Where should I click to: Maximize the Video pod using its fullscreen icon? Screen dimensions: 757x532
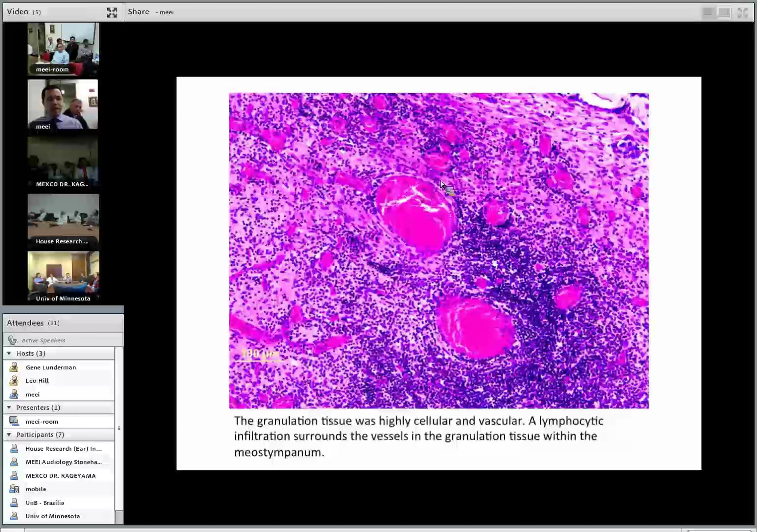click(112, 13)
